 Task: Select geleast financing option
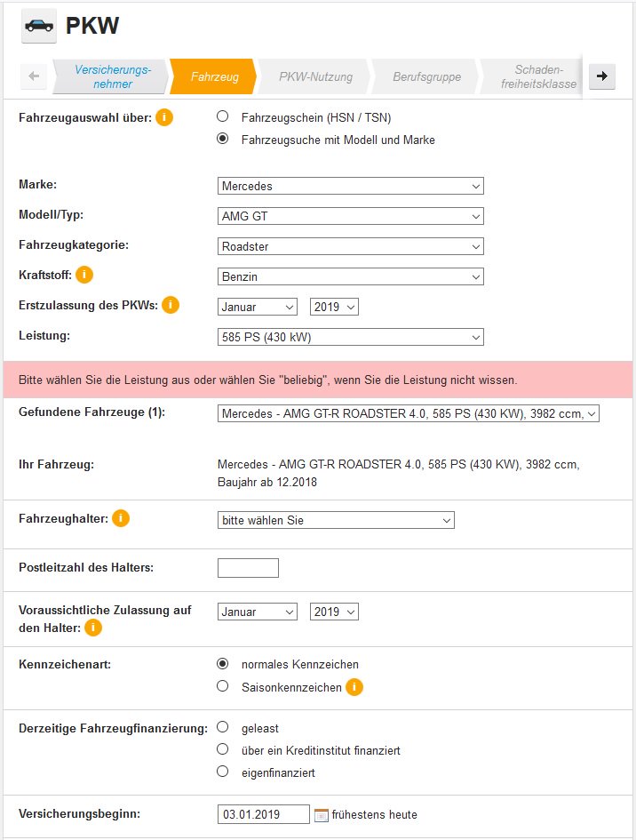tap(223, 727)
